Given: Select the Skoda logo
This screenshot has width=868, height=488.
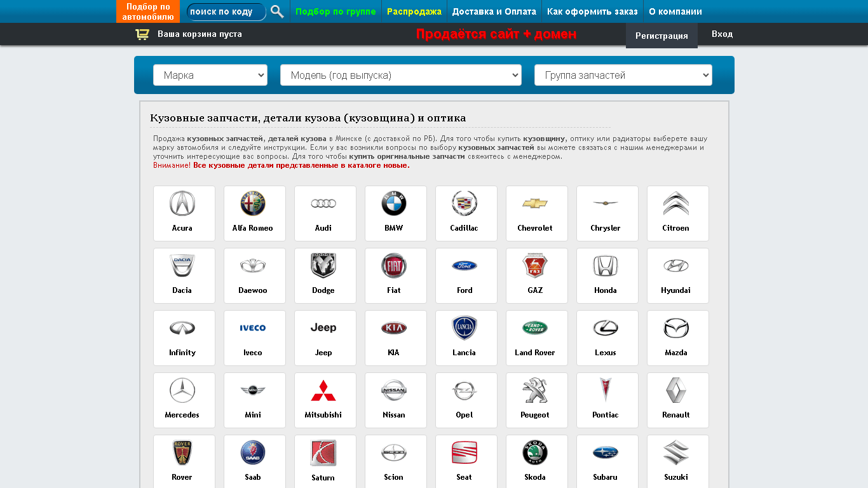Looking at the screenshot, I should (x=535, y=452).
